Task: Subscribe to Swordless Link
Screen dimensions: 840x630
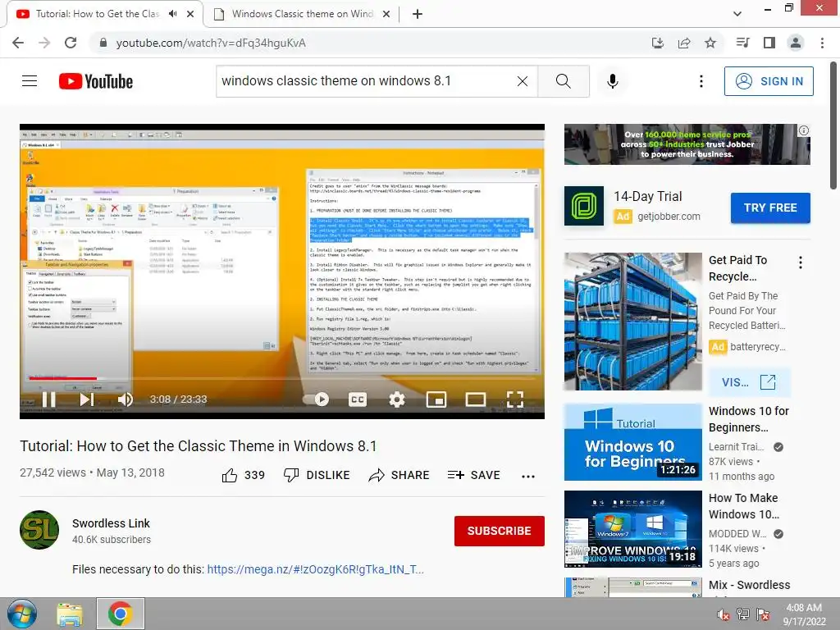Action: [x=500, y=531]
